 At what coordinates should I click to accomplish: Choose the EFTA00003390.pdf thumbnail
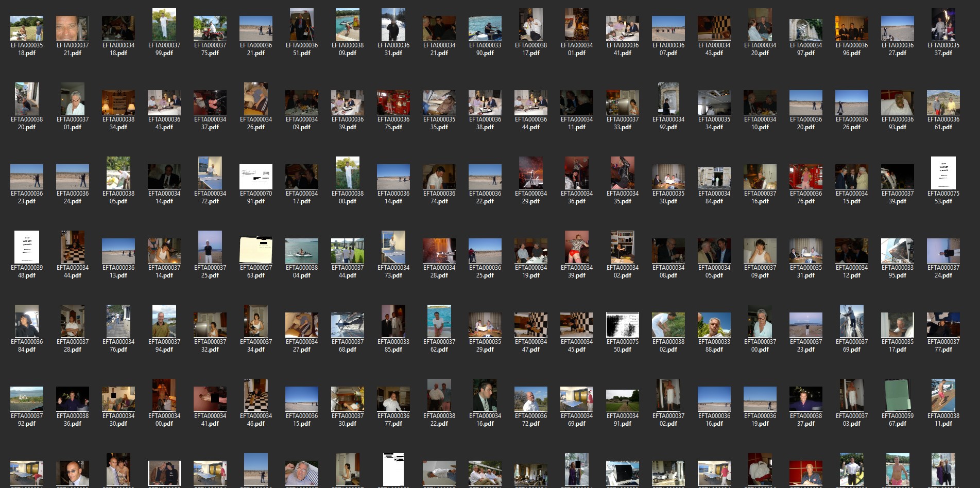485,28
